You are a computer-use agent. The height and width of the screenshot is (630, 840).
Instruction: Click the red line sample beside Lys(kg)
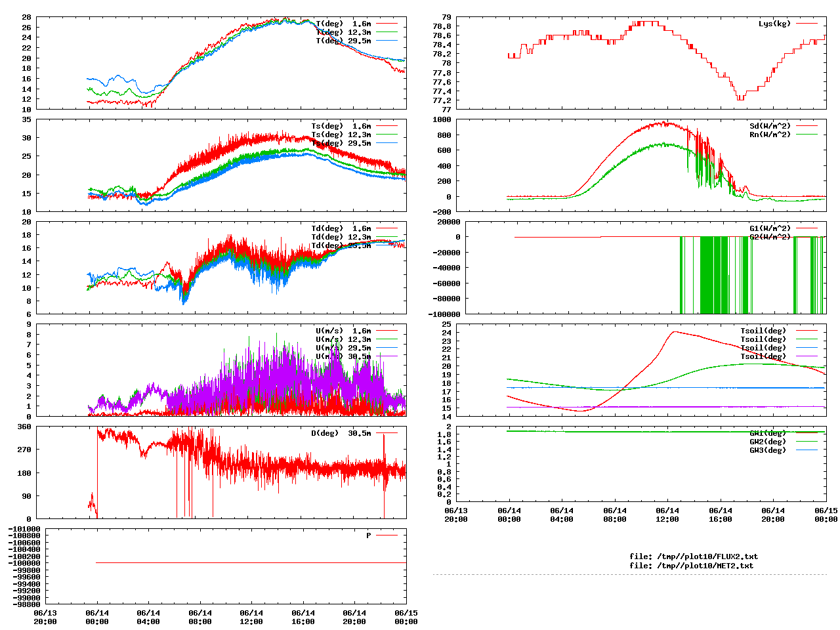pos(807,24)
